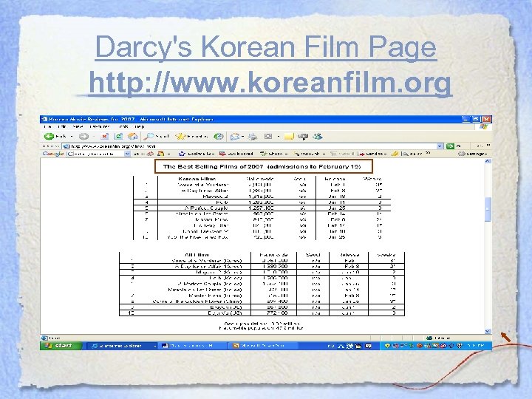This screenshot has width=532, height=399.
Task: Click the spell Check button
Action: click(273, 154)
